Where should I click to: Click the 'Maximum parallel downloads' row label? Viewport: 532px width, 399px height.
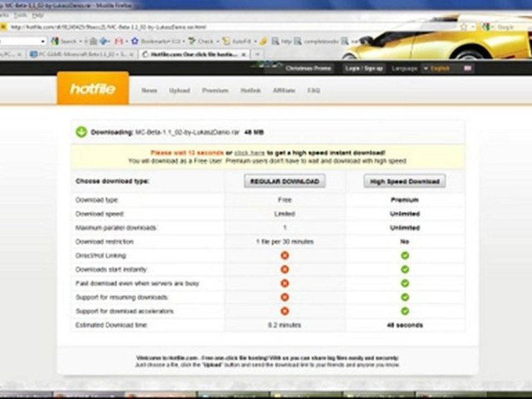click(116, 228)
